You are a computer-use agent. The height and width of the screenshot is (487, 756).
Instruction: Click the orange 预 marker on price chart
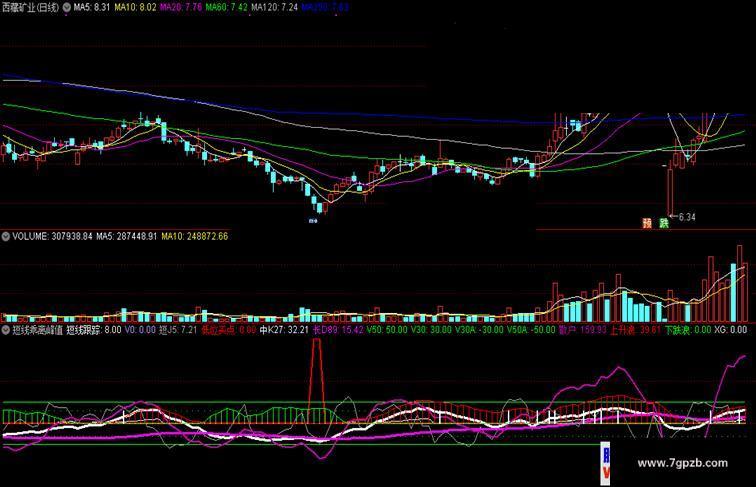click(647, 223)
